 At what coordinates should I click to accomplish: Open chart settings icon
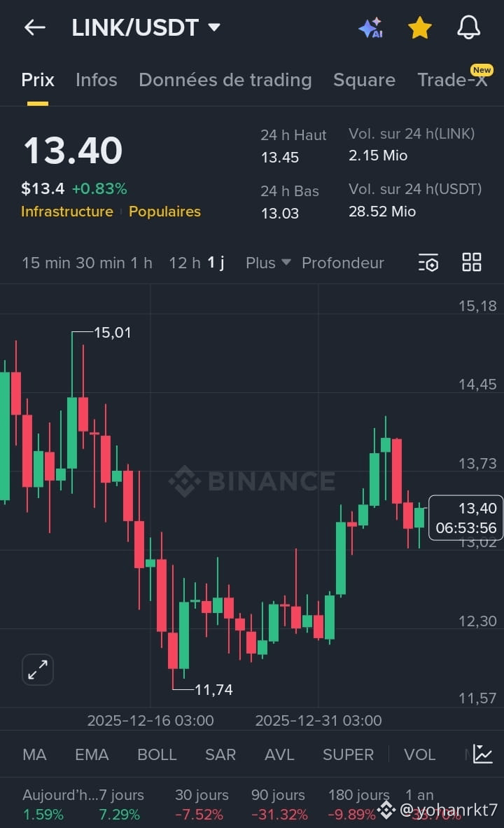click(428, 263)
